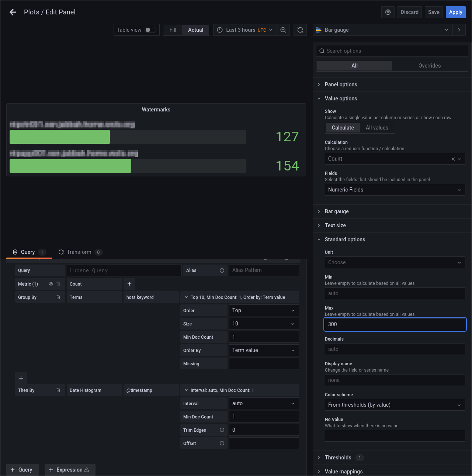Click the Decimals auto field
The image size is (472, 476).
tap(395, 349)
